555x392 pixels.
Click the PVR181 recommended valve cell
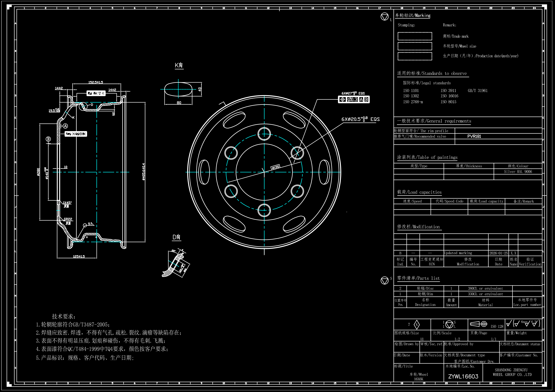[x=474, y=136]
